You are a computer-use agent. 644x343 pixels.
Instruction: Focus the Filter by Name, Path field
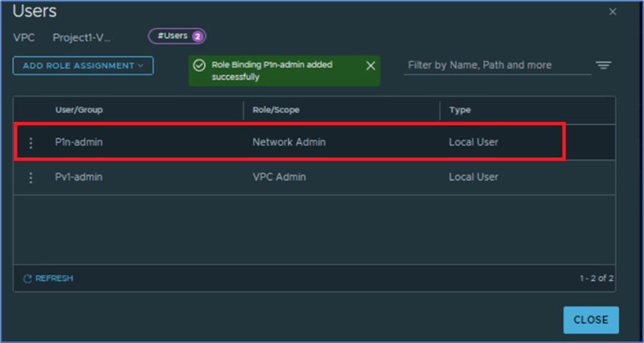pos(497,65)
